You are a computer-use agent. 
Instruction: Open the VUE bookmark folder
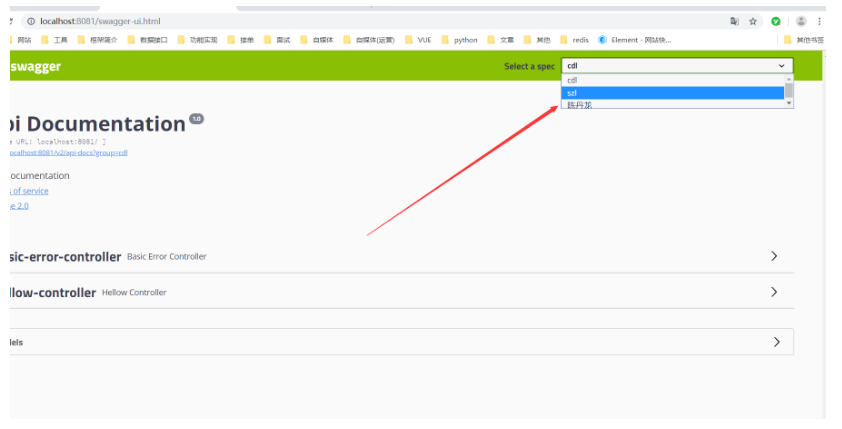[x=418, y=40]
